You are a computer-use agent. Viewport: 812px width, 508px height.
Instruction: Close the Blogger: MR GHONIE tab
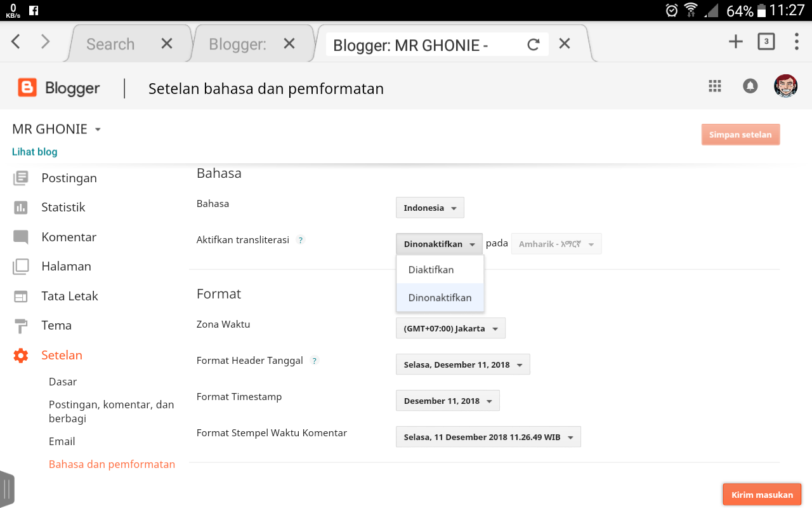click(565, 43)
